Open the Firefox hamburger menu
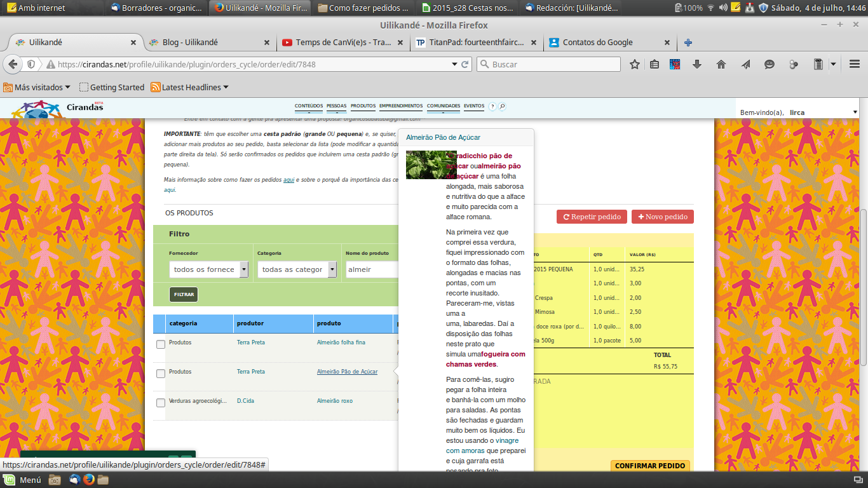The height and width of the screenshot is (488, 868). point(855,64)
